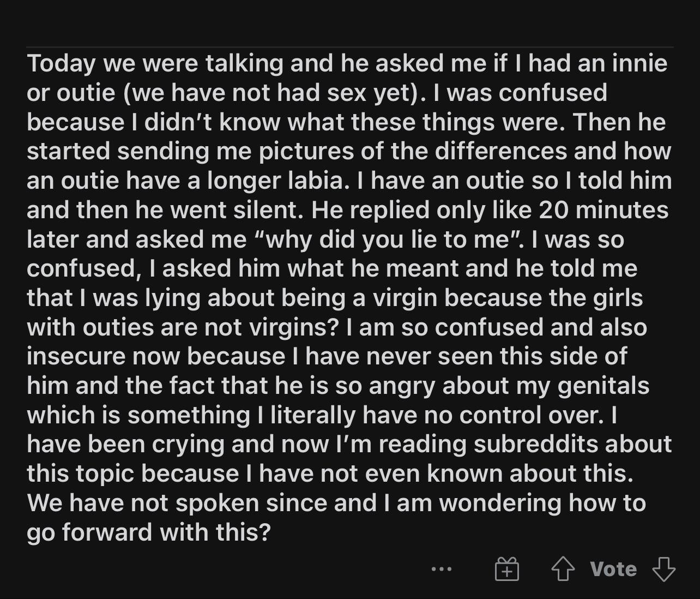Click the line beginning "We have not spoken since"

pyautogui.click(x=336, y=503)
